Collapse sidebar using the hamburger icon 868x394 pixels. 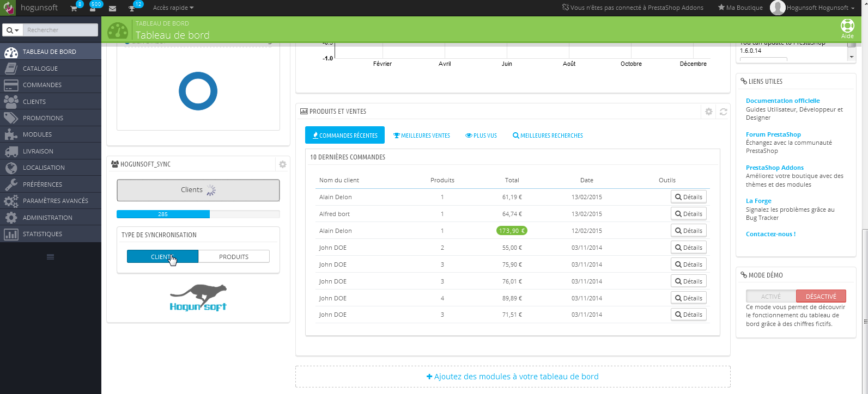(50, 257)
